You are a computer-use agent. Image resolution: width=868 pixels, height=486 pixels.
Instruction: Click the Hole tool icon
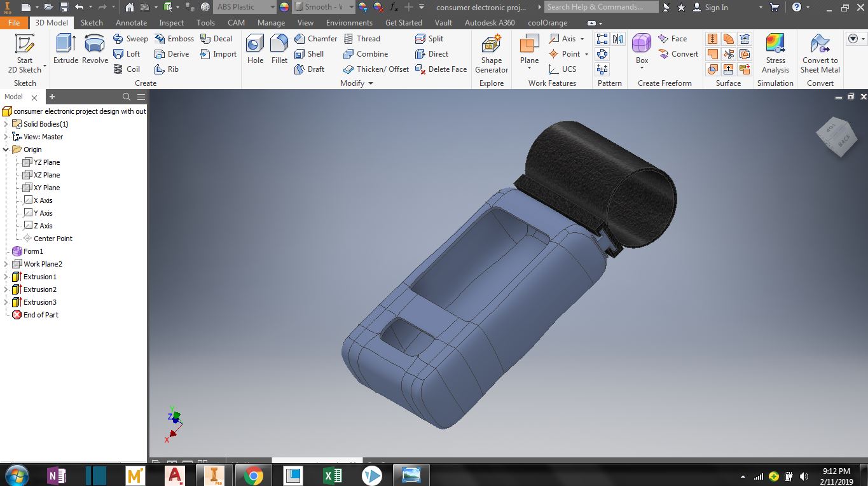255,49
